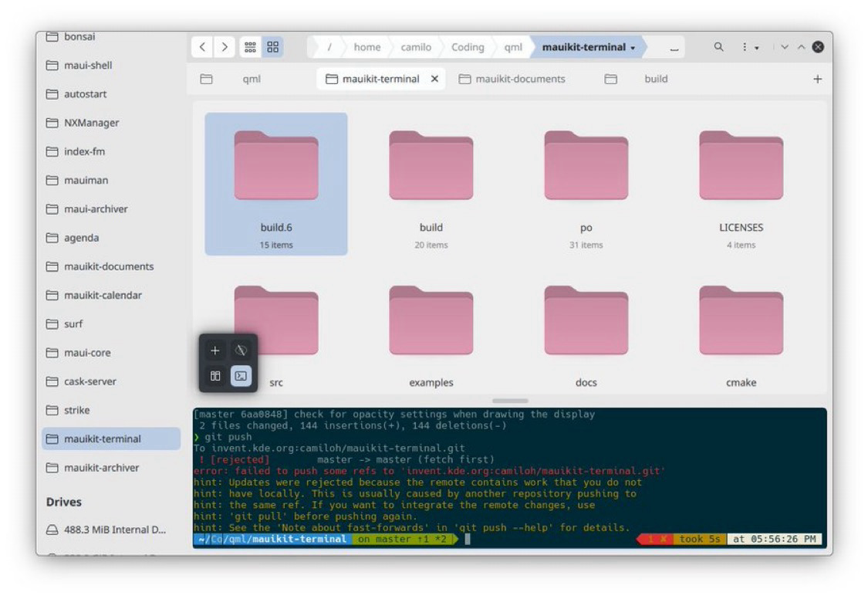The height and width of the screenshot is (596, 868).
Task: Select the LICENSES folder
Action: (x=741, y=184)
